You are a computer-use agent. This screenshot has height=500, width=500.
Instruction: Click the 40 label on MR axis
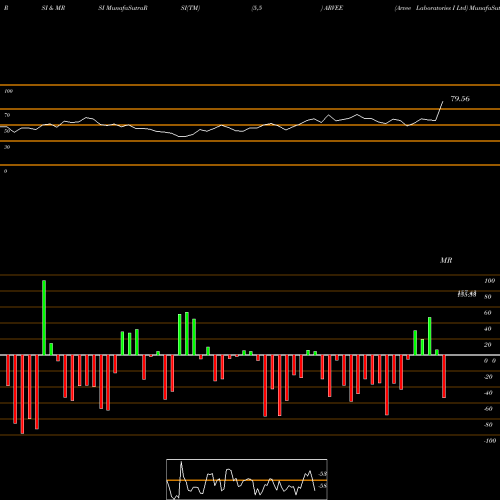[x=488, y=329]
